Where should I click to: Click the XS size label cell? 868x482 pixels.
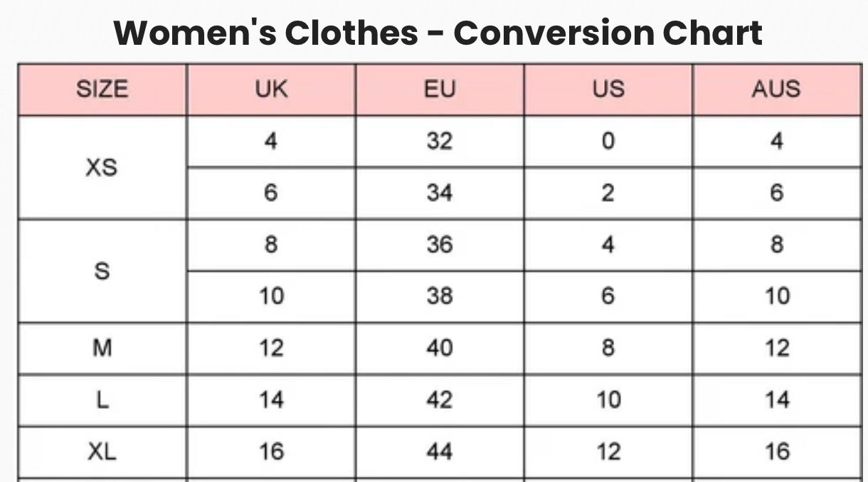(x=102, y=168)
